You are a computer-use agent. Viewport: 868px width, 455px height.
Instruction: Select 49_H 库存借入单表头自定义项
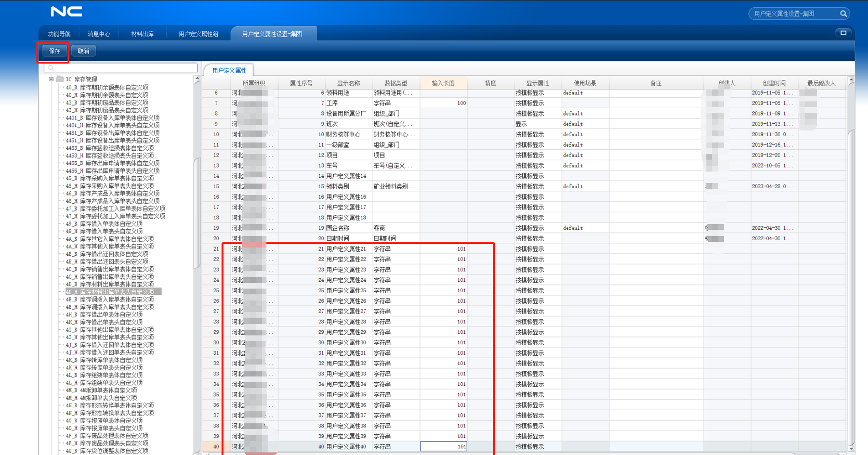pos(104,231)
